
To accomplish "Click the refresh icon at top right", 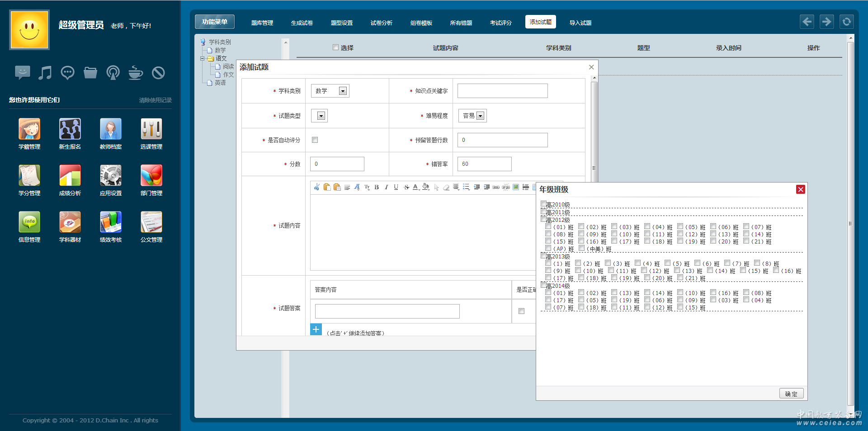I will 846,22.
